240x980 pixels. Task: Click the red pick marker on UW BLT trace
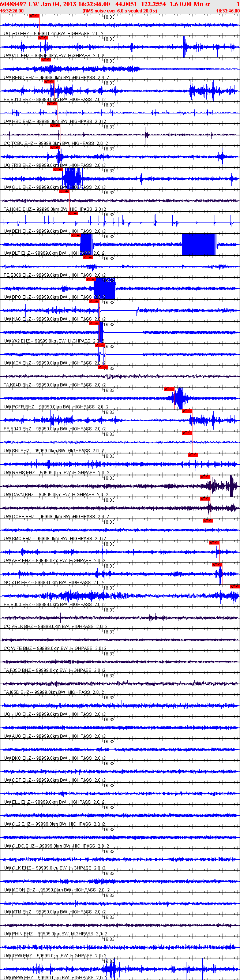(76, 235)
